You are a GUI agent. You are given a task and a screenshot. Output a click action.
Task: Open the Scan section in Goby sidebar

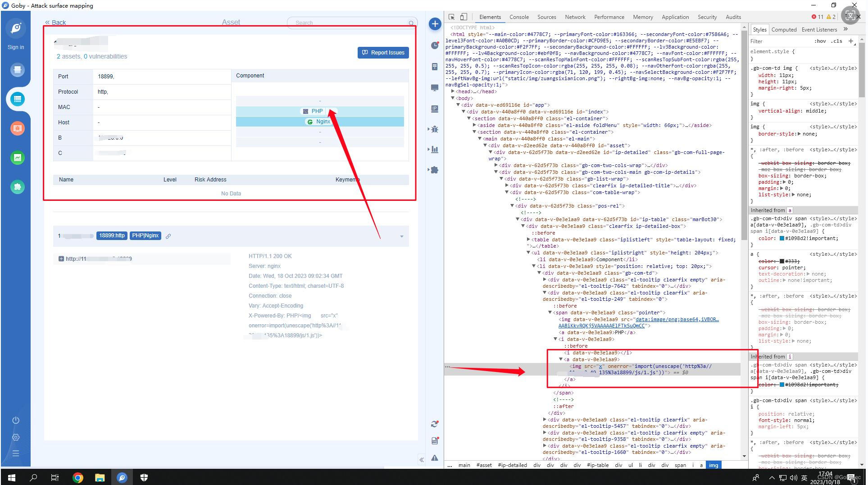pos(17,70)
